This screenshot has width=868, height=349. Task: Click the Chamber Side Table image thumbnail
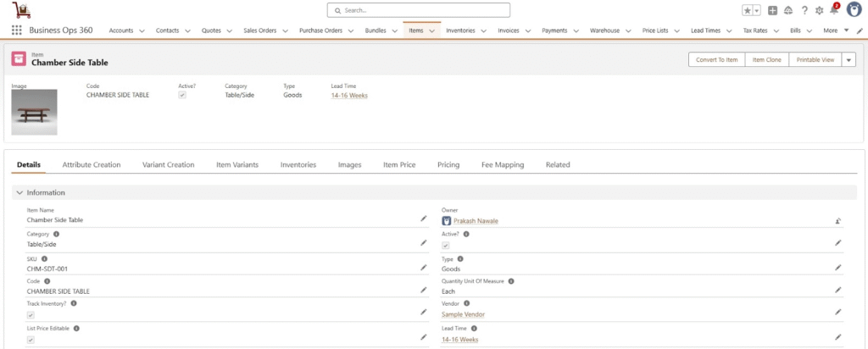(x=34, y=111)
